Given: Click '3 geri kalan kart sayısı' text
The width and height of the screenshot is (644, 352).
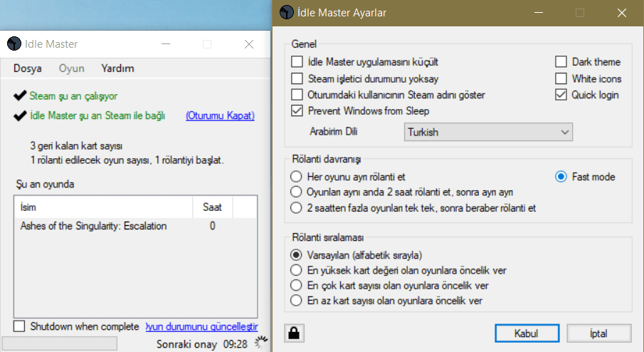Looking at the screenshot, I should pos(76,146).
